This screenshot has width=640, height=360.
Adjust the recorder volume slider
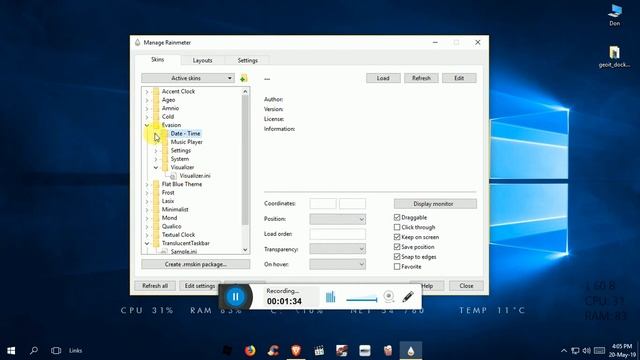click(x=362, y=300)
